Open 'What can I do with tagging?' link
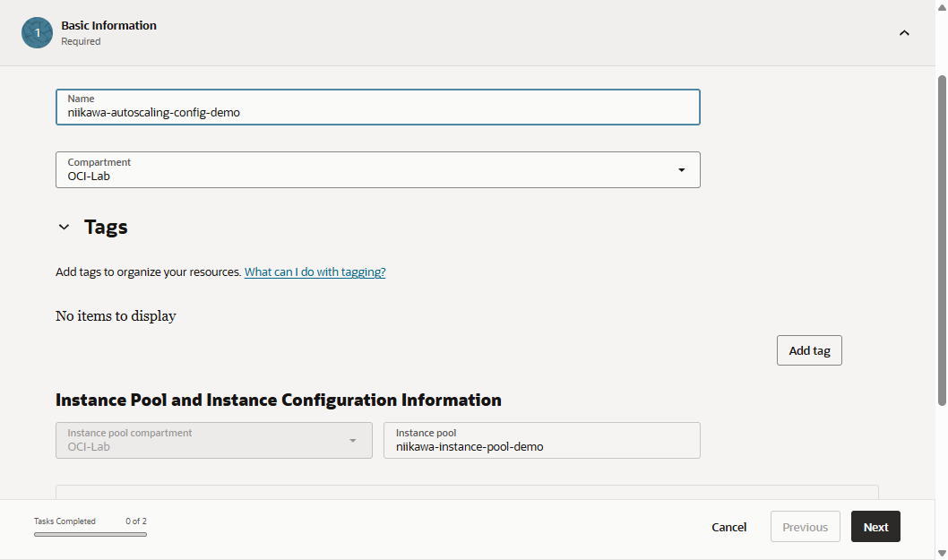Viewport: 948px width, 560px height. (315, 271)
